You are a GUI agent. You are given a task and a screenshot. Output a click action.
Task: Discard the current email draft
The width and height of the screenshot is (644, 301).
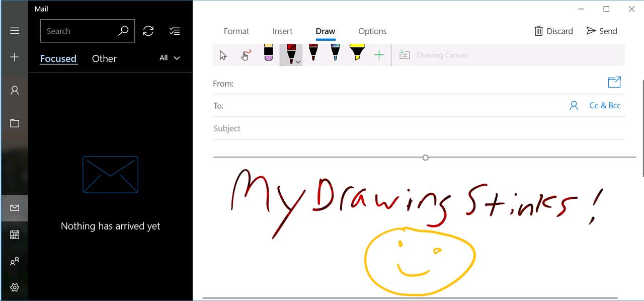pos(553,31)
